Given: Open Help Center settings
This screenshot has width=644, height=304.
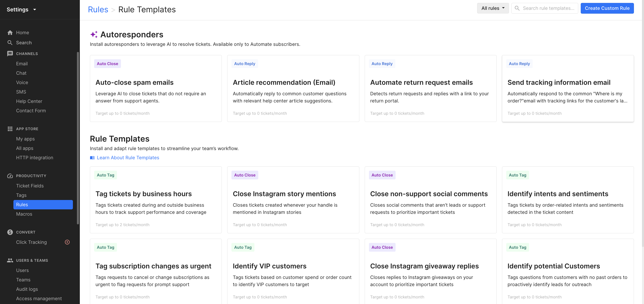Looking at the screenshot, I should pyautogui.click(x=29, y=101).
